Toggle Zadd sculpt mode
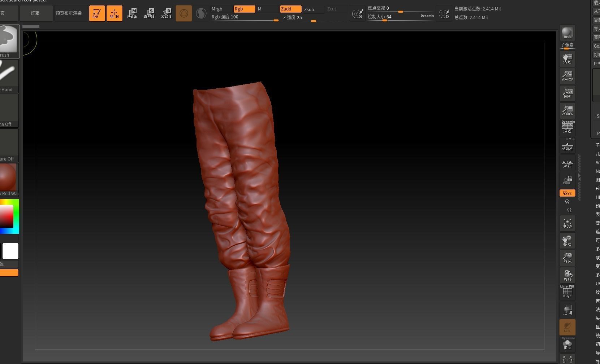This screenshot has width=600, height=364. point(290,9)
